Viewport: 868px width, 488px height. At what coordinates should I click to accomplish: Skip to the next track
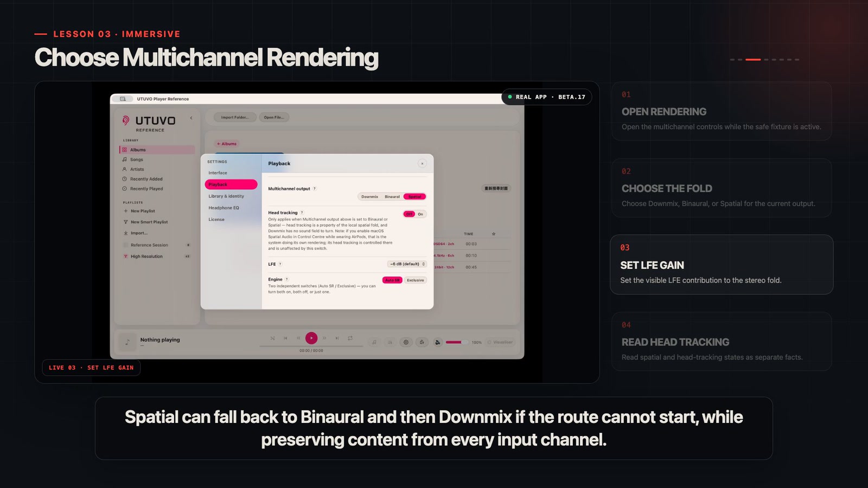[337, 338]
